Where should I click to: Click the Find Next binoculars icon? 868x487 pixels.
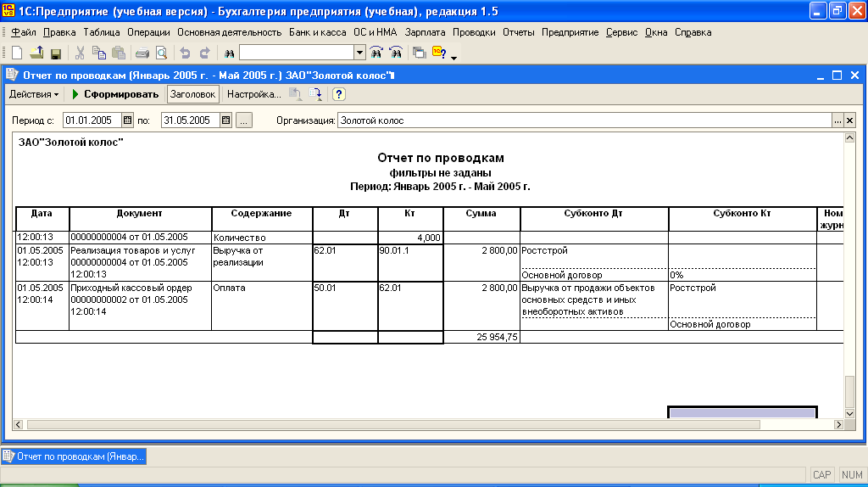[396, 53]
